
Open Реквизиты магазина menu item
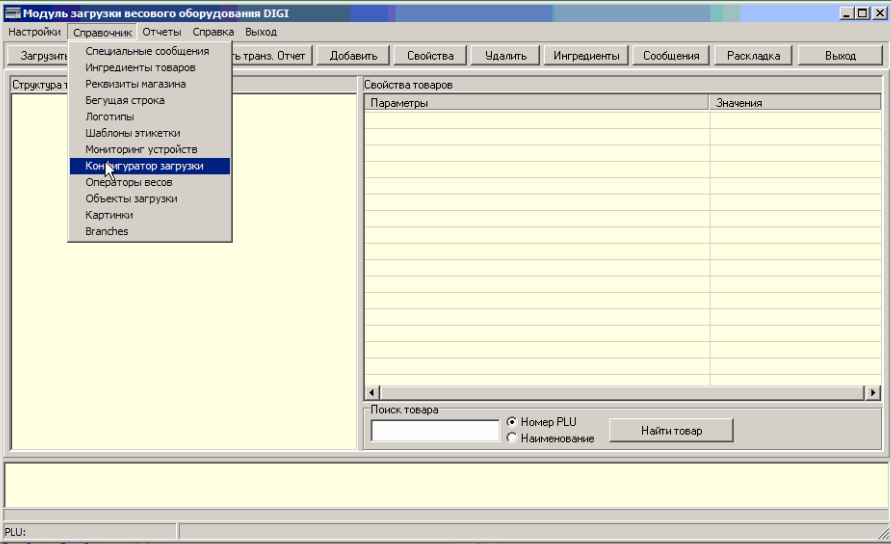(149, 84)
